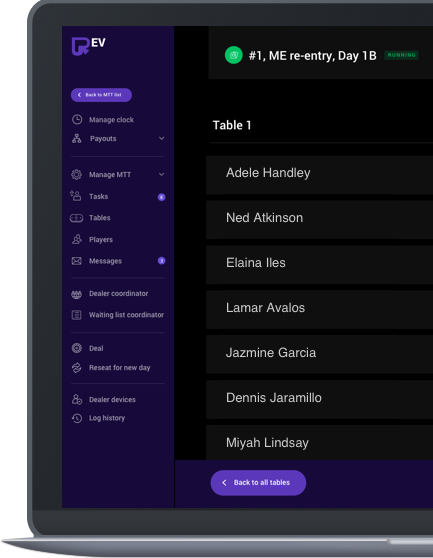Click the Messages envelope icon
The image size is (433, 558).
pos(76,261)
